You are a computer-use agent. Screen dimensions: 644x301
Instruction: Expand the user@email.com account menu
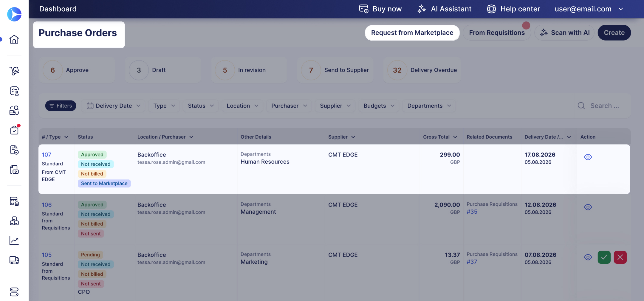589,9
